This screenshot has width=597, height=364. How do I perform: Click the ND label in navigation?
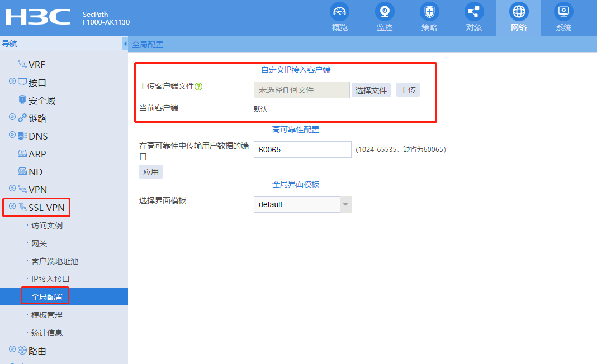click(x=35, y=172)
